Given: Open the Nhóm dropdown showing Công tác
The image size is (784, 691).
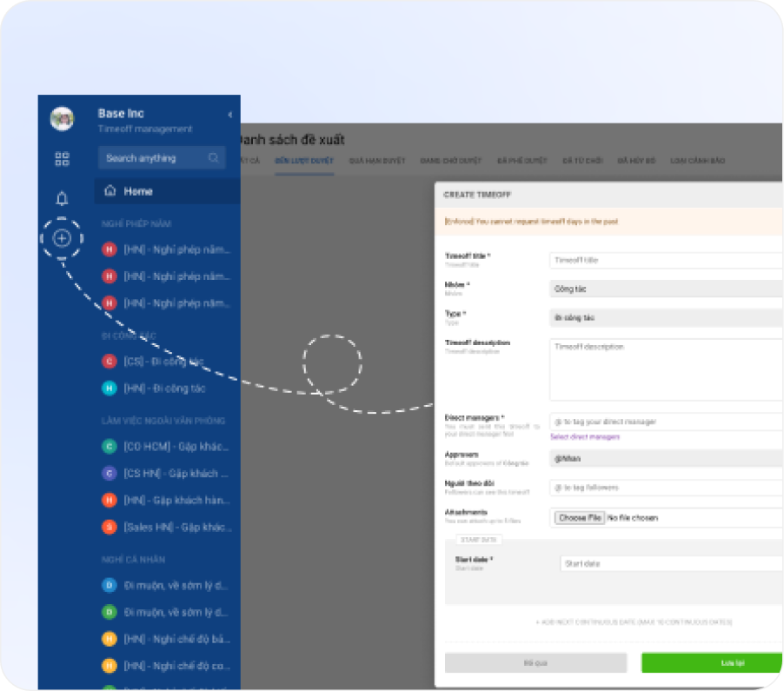Looking at the screenshot, I should click(x=666, y=289).
